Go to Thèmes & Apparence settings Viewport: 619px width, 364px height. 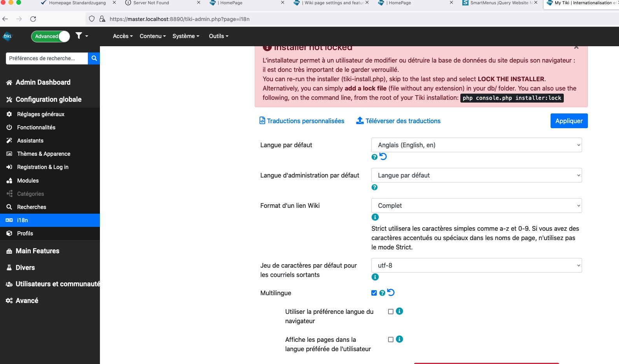pyautogui.click(x=44, y=154)
